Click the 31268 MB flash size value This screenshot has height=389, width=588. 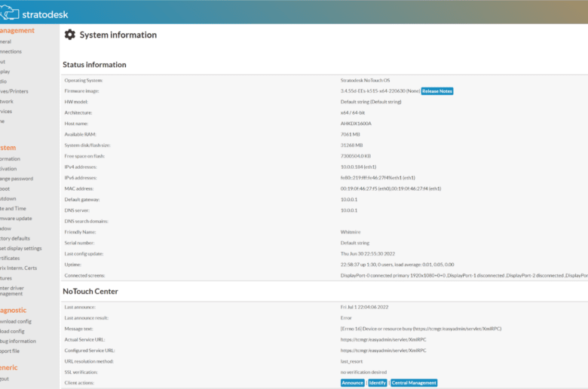click(x=352, y=145)
